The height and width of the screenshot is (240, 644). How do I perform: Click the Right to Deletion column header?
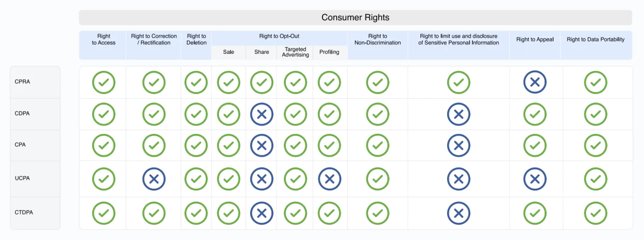[x=196, y=40]
